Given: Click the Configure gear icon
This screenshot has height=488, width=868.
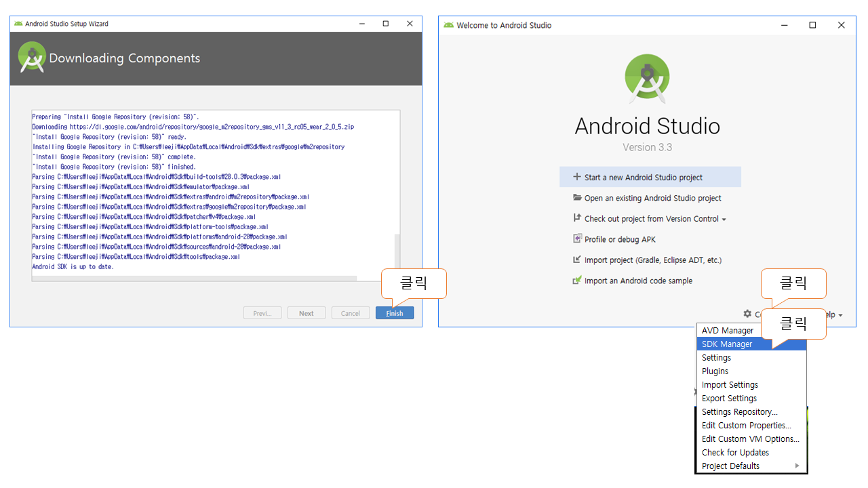Looking at the screenshot, I should coord(747,314).
